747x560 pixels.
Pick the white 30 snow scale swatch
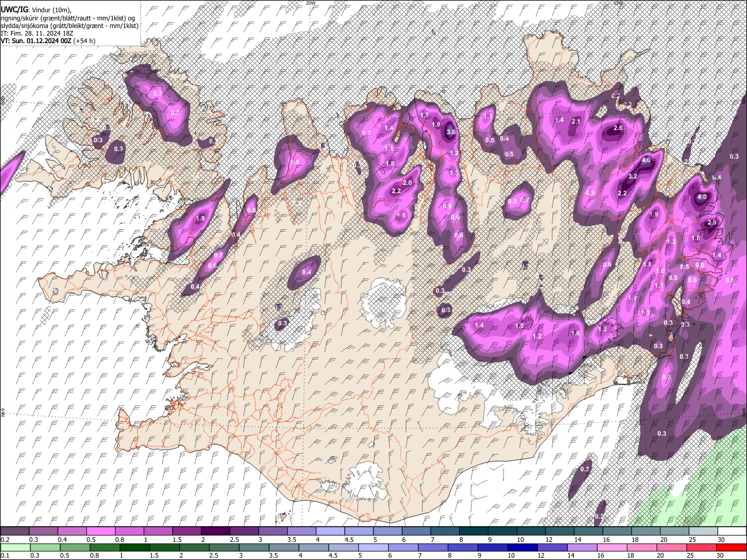point(732,531)
